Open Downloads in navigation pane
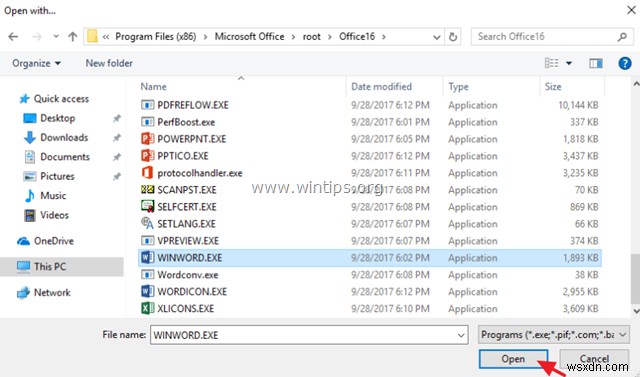 pyautogui.click(x=56, y=137)
